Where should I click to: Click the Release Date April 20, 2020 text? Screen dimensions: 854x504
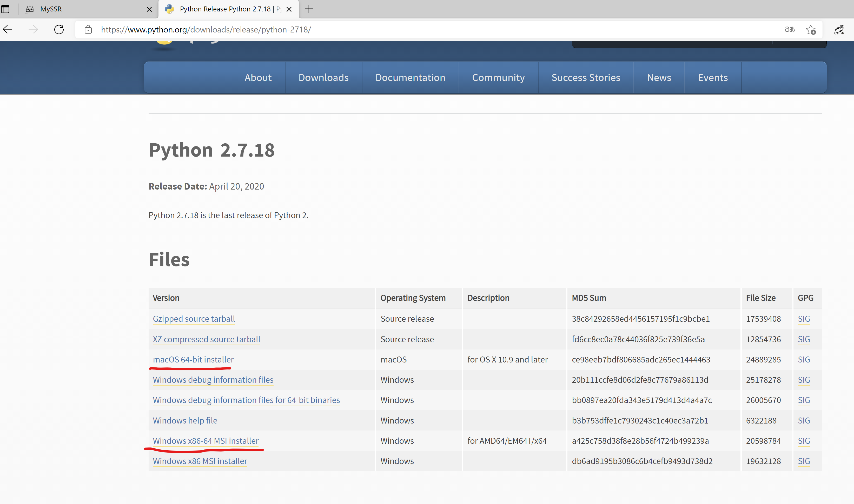[x=206, y=186]
